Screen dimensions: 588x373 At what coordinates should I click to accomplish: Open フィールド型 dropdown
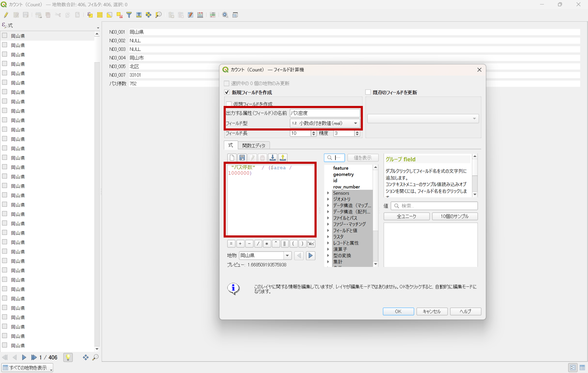coord(325,123)
